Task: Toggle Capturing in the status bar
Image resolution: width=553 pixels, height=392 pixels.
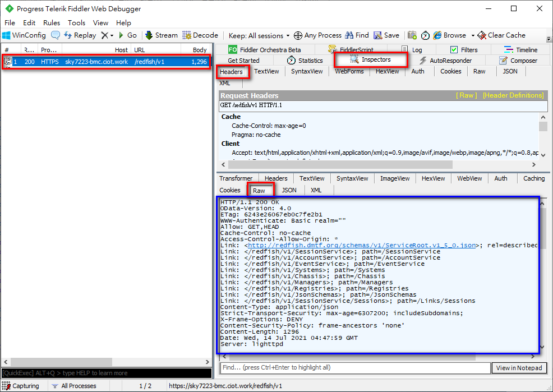Action: coord(21,386)
